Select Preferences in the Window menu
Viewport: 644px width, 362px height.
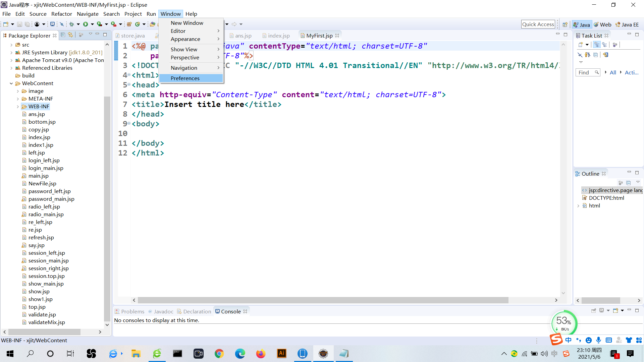coord(185,78)
